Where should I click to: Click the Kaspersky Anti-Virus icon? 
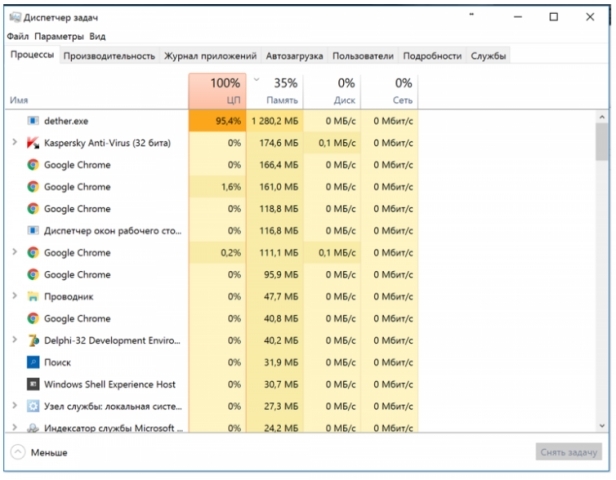(x=33, y=143)
